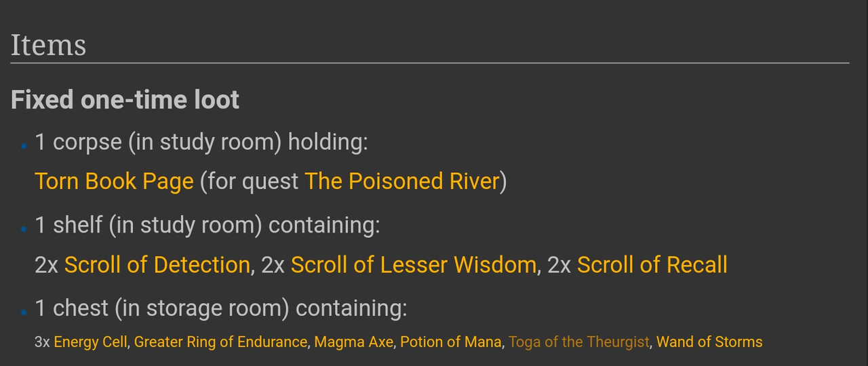Click the bullet beside the shelf entry
Viewport: 868px width, 366px height.
pyautogui.click(x=24, y=229)
